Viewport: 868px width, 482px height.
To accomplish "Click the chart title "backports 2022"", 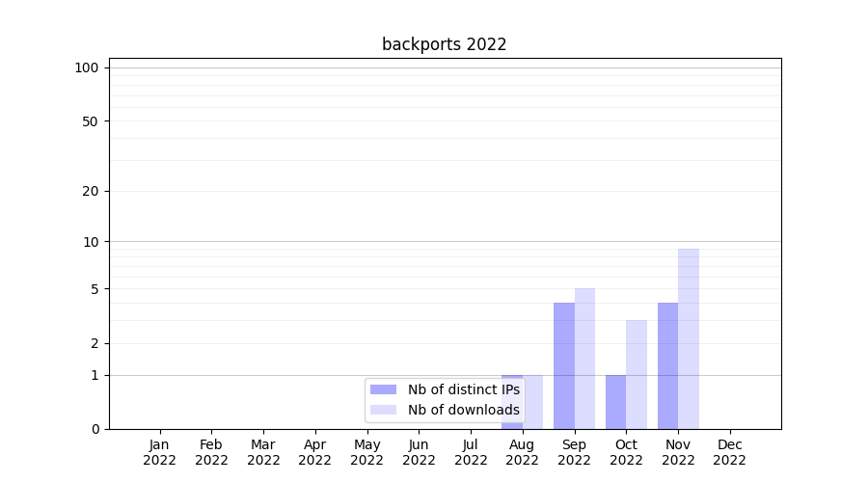I will pos(444,44).
